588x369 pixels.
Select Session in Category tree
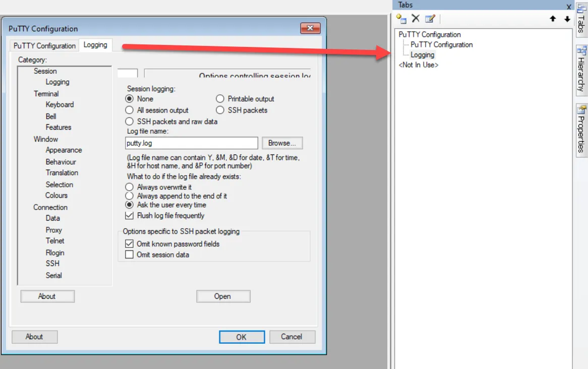pos(45,71)
